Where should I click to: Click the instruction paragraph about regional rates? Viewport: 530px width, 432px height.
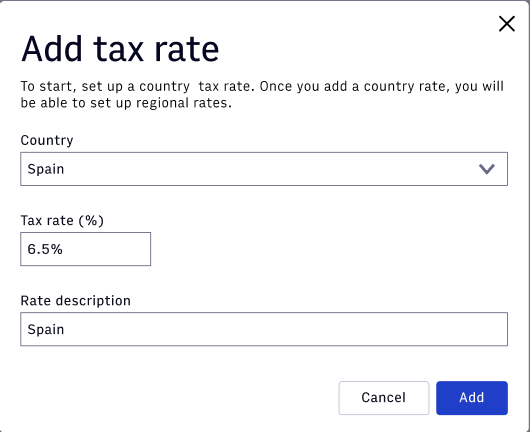262,94
